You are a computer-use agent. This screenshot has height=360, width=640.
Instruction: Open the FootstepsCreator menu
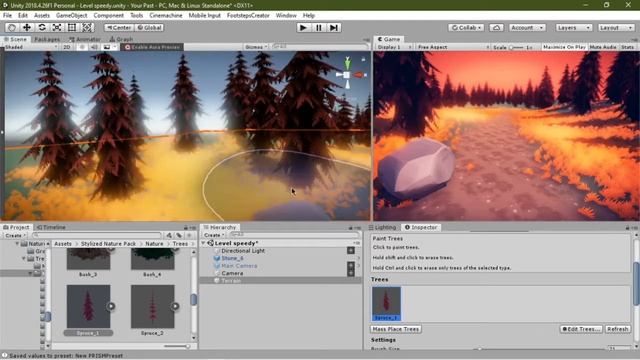[248, 16]
